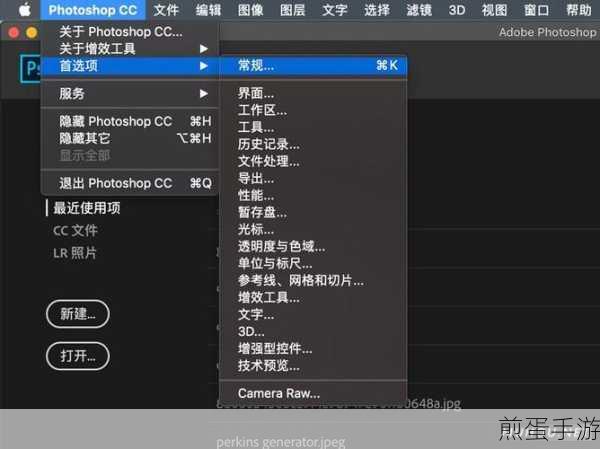
Task: Select CC 文件 in start screen
Action: 75,230
